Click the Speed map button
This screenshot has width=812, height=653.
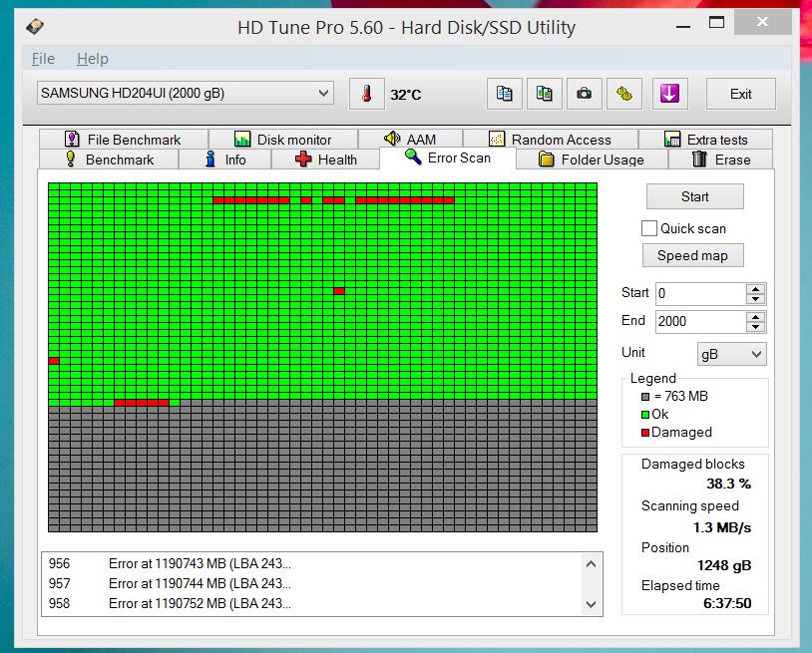(693, 255)
